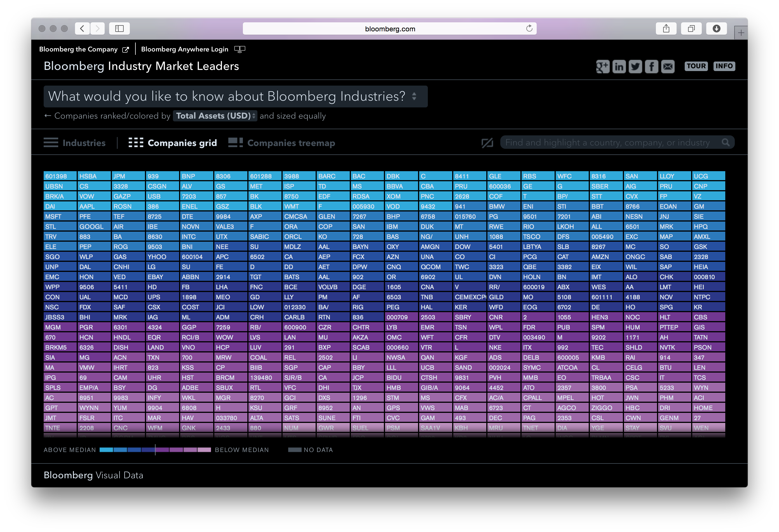The height and width of the screenshot is (532, 779).
Task: Open the LinkedIn share icon
Action: tap(619, 66)
